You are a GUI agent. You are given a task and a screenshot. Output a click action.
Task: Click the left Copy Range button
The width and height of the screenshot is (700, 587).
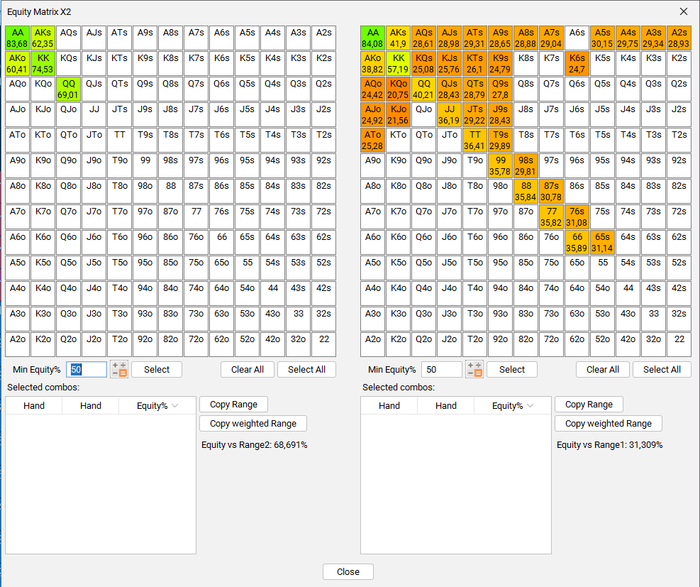click(x=233, y=404)
